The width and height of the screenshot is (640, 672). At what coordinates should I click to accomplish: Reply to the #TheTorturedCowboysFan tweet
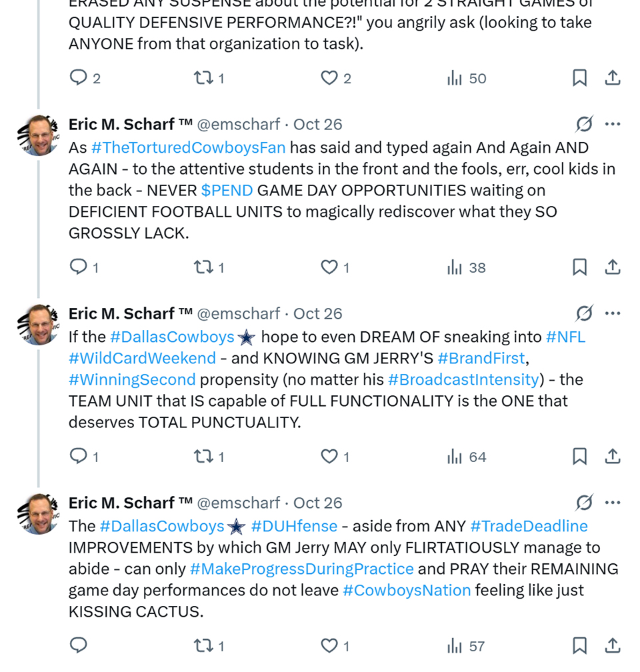79,267
